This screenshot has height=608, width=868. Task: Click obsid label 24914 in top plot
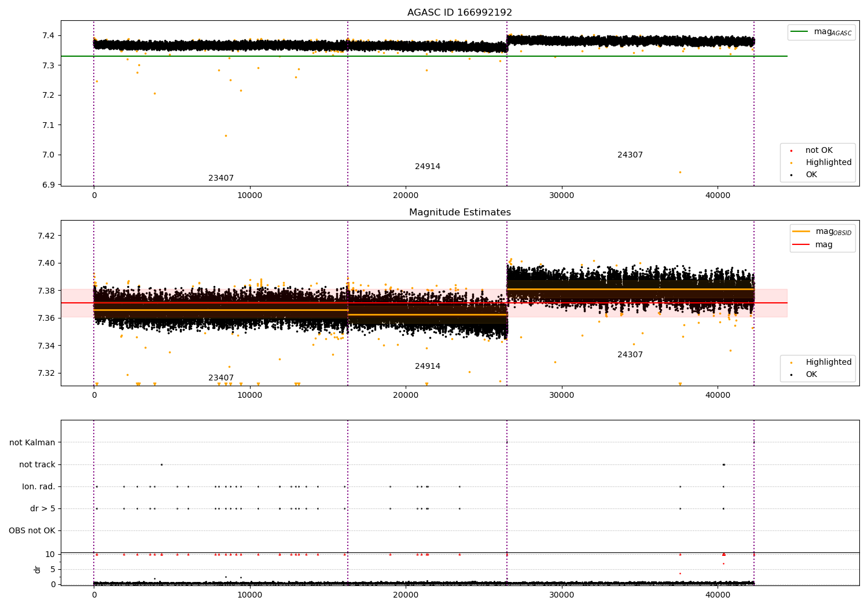tap(428, 167)
